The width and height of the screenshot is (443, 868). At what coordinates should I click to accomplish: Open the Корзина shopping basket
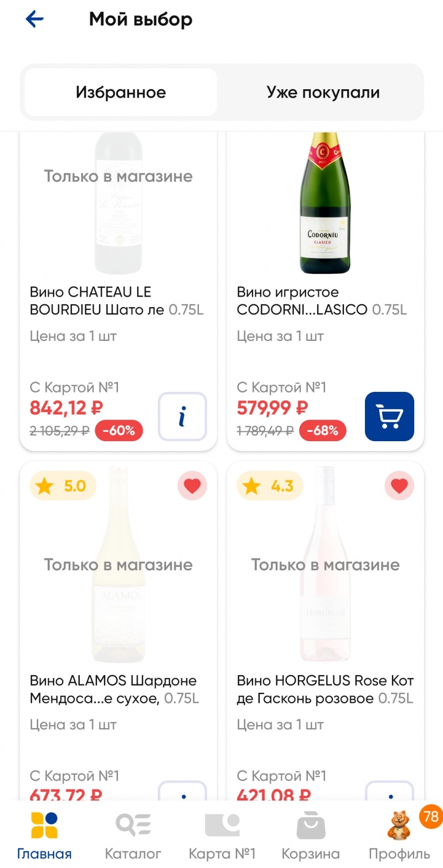310,835
